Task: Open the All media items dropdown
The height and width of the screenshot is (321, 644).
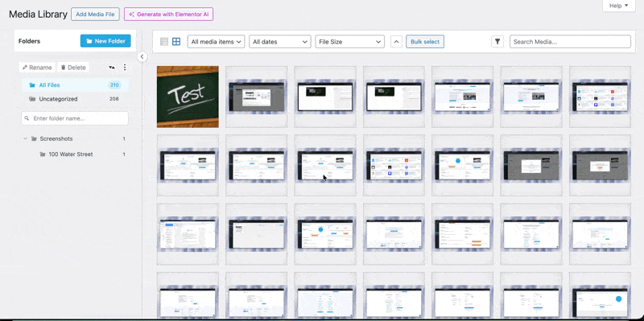Action: pos(216,42)
